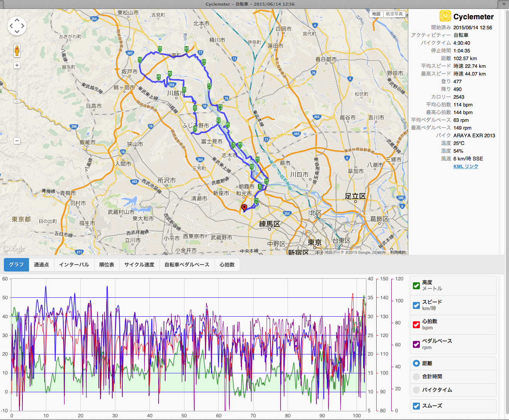Click the 55 km route marker

click(x=160, y=49)
